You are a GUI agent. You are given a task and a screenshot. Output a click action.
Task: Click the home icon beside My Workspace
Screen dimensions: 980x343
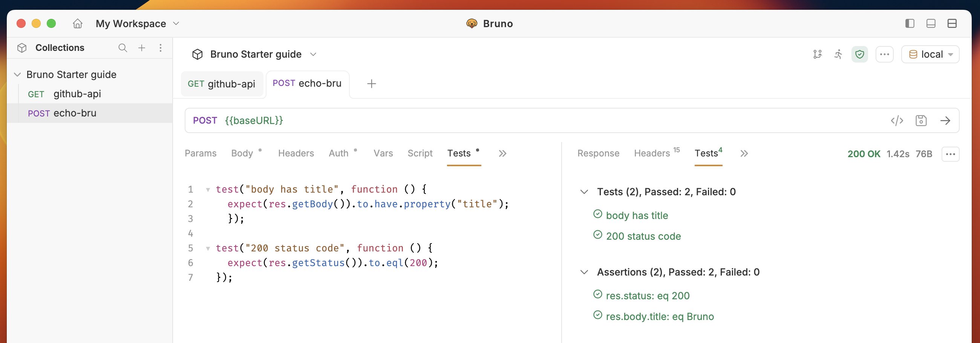[x=78, y=24]
